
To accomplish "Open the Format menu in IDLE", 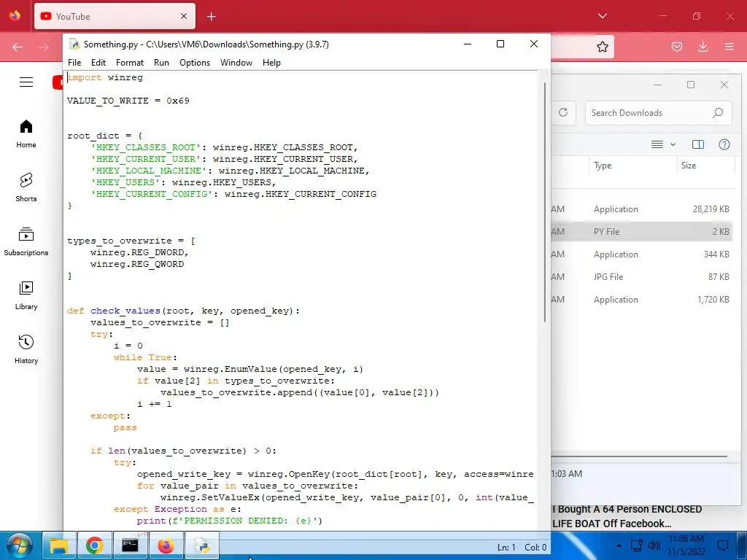I will [x=130, y=63].
